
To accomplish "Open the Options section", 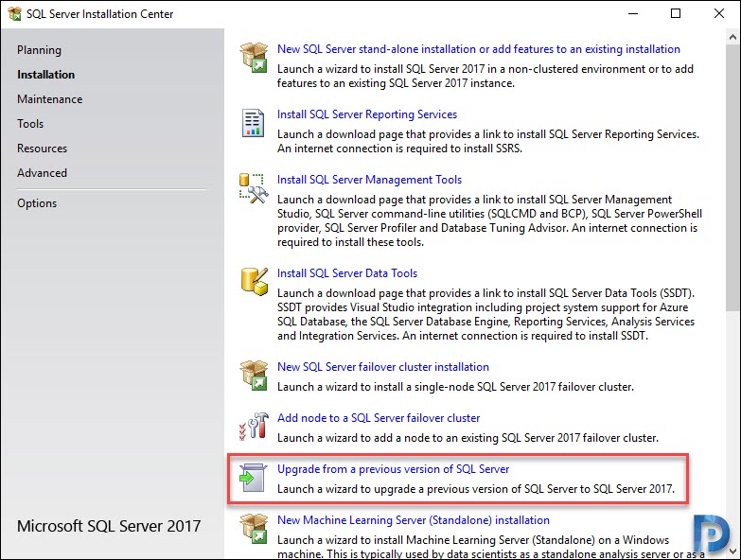I will tap(37, 203).
